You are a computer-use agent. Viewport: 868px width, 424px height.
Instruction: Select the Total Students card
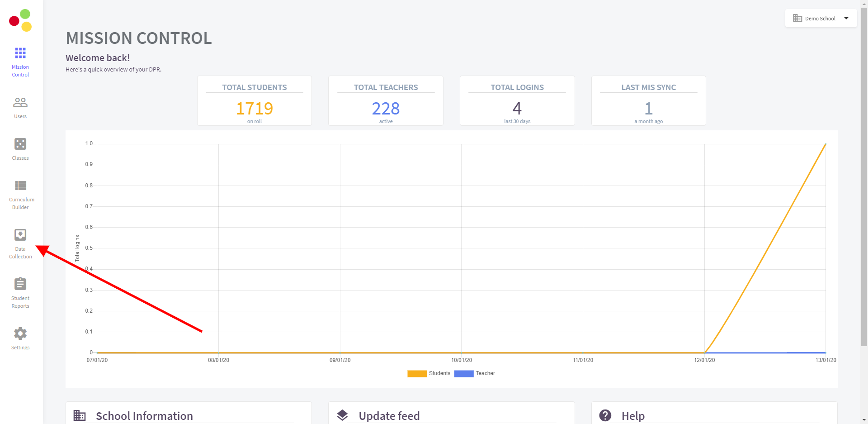pos(254,101)
